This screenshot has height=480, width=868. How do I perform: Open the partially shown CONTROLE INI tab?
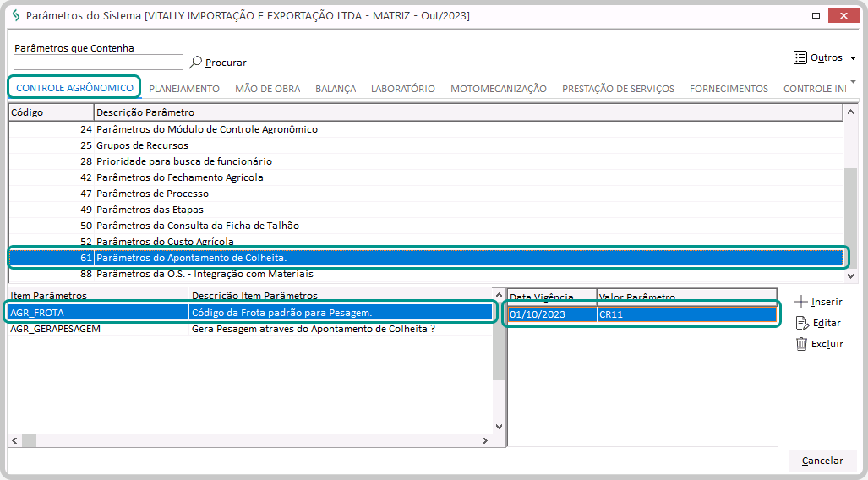tap(815, 89)
